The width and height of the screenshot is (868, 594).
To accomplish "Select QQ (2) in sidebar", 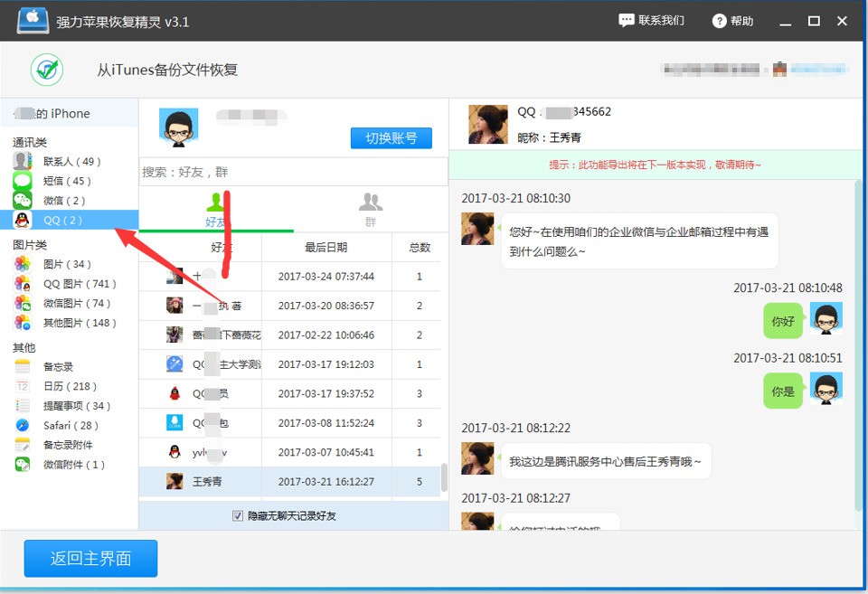I will click(x=70, y=220).
